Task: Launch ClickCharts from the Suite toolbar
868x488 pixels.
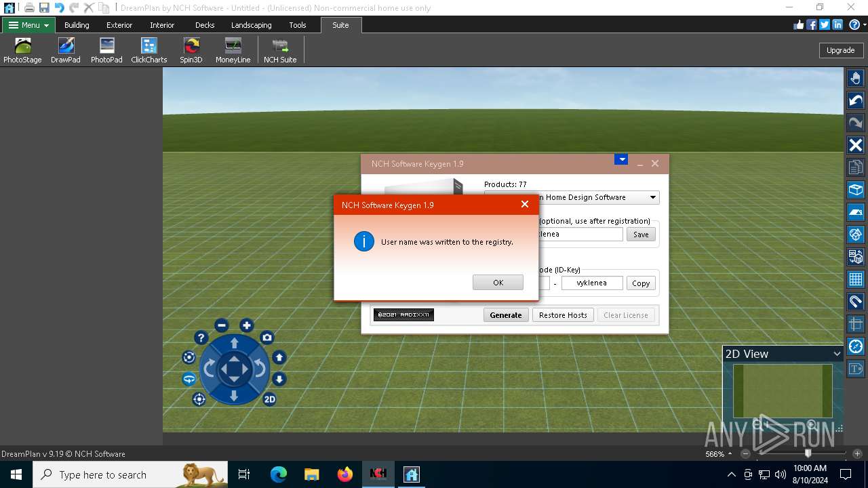Action: tap(149, 51)
